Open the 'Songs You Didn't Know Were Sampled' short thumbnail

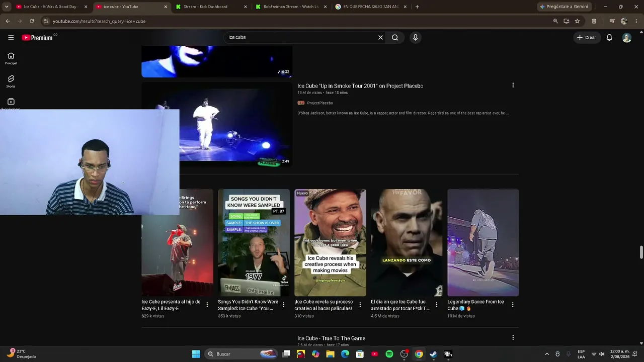click(254, 242)
